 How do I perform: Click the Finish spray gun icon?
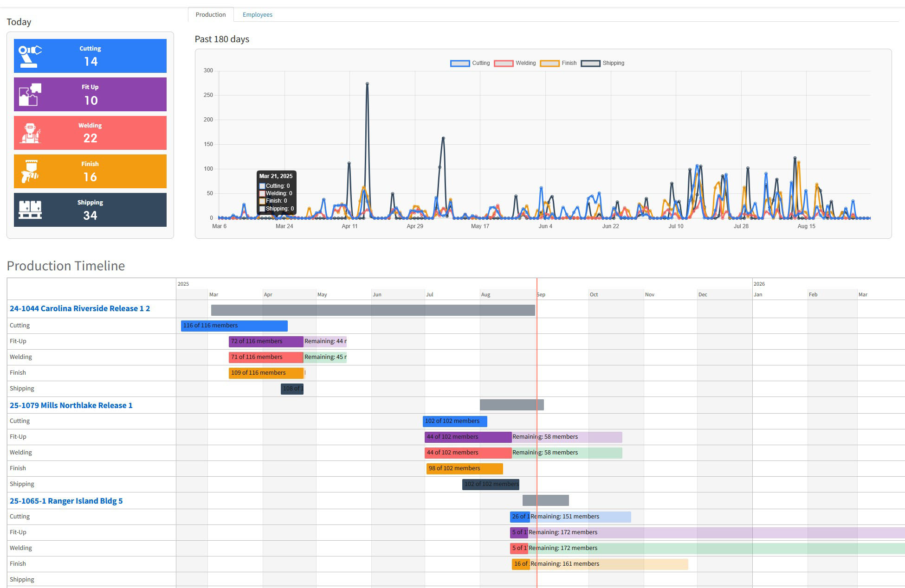(x=30, y=172)
